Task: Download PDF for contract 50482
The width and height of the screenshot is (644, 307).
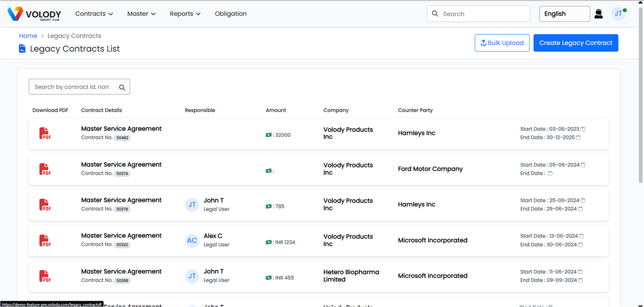Action: [x=45, y=134]
